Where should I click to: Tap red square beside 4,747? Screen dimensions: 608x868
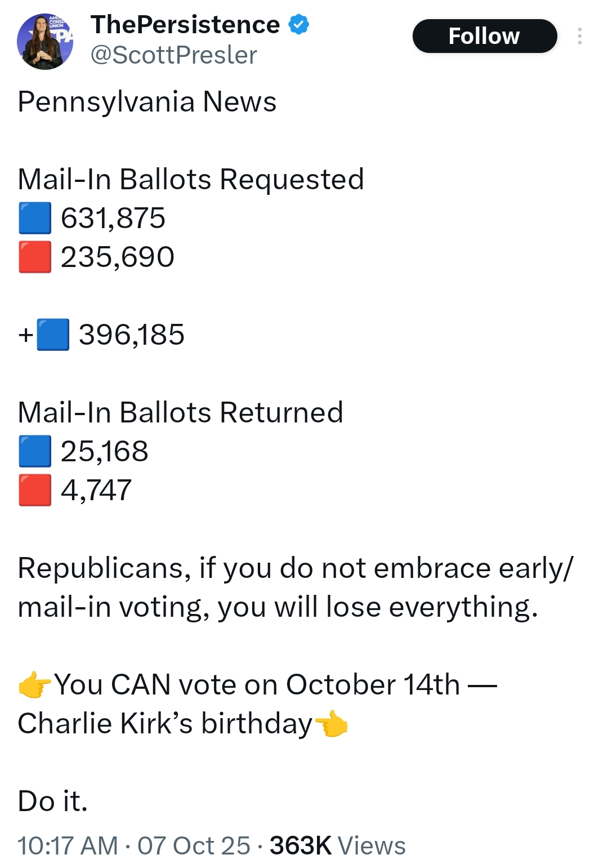(35, 490)
